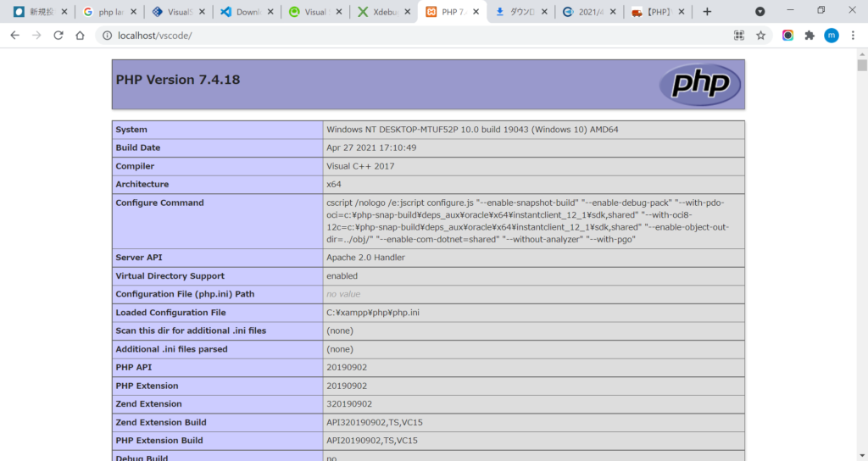View site information for localhost
This screenshot has height=461, width=868.
click(x=107, y=36)
